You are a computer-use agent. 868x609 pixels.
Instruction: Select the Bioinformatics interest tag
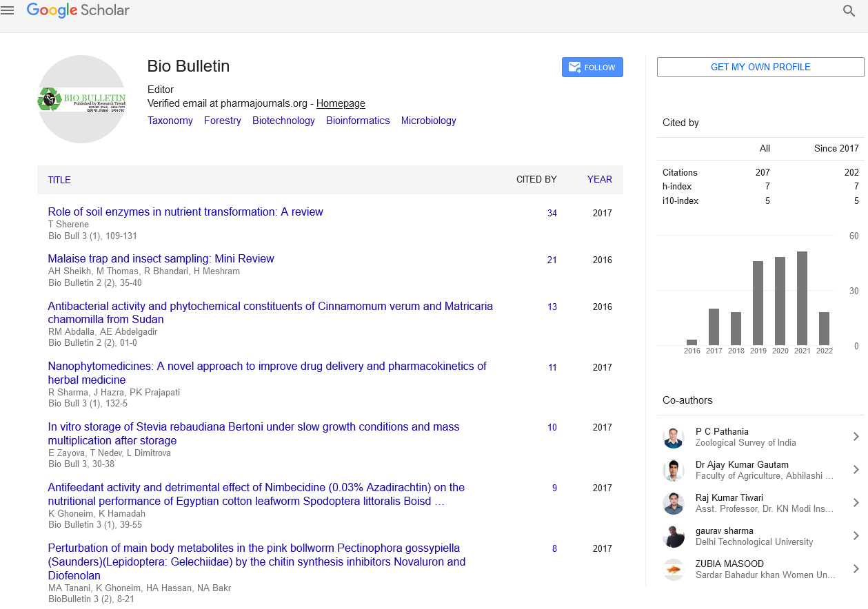tap(358, 121)
